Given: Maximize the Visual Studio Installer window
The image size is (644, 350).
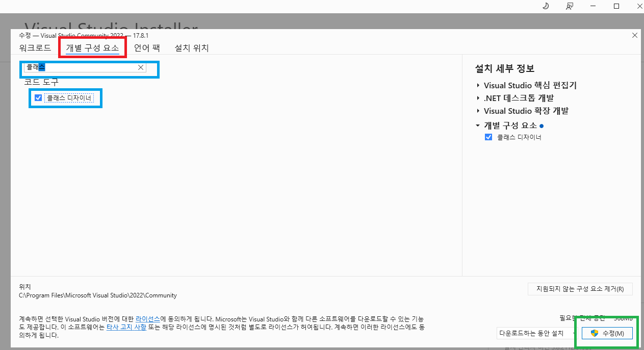Looking at the screenshot, I should click(x=616, y=6).
